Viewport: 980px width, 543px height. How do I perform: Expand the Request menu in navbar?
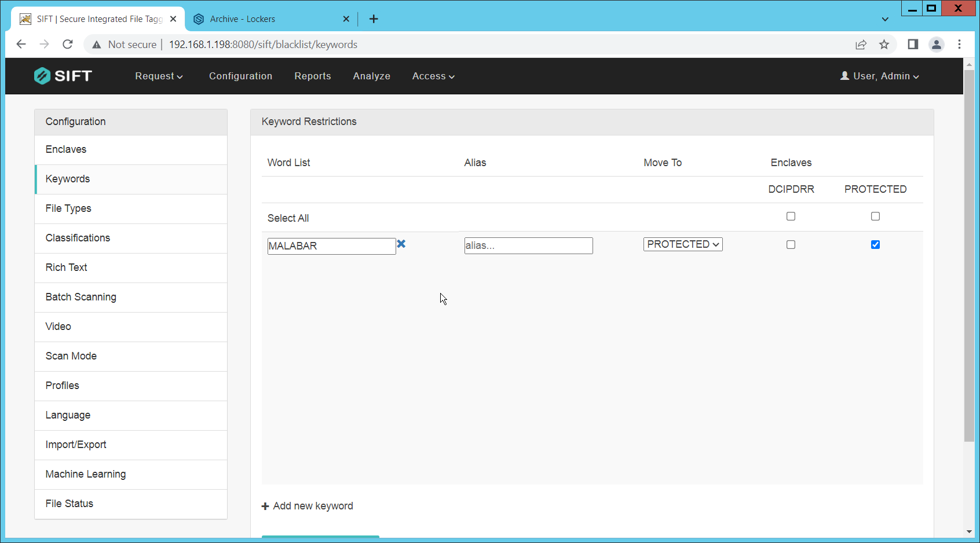159,76
